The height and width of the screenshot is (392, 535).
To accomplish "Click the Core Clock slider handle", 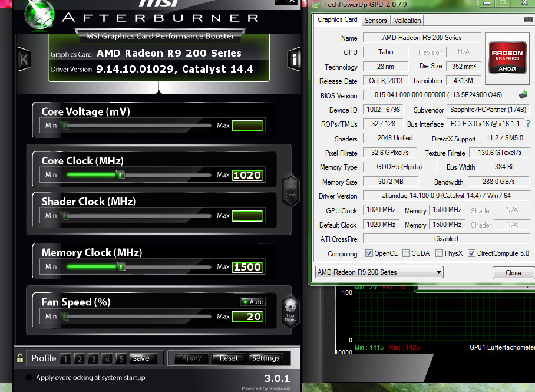I will (120, 175).
